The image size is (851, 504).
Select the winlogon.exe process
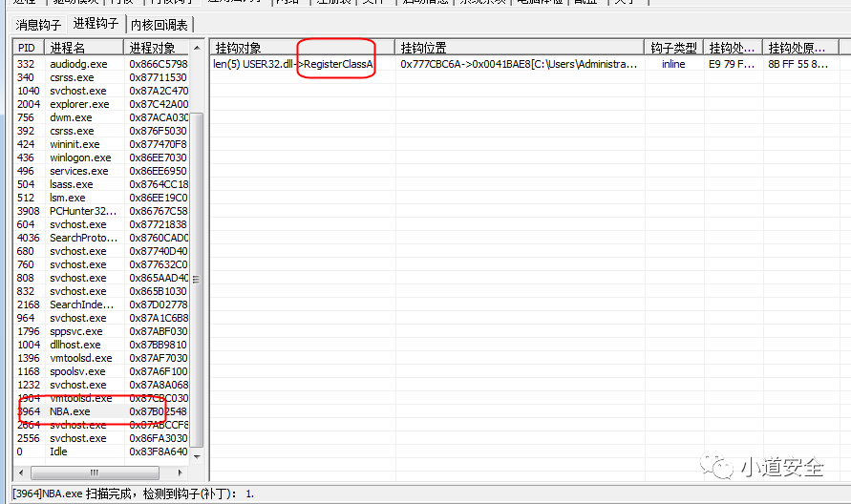[101, 157]
